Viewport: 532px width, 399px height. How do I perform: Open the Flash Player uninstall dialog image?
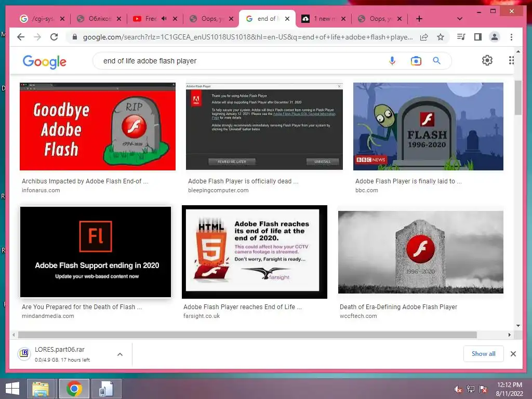point(264,126)
